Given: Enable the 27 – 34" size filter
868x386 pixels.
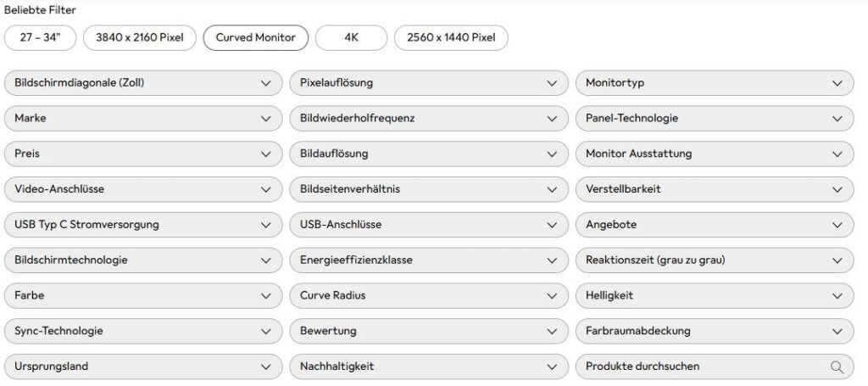Looking at the screenshot, I should pos(40,37).
